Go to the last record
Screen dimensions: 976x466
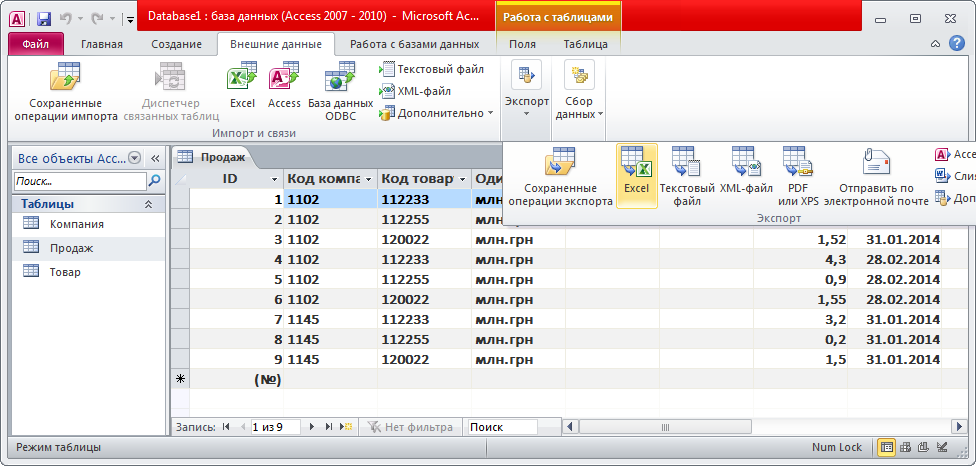[329, 427]
